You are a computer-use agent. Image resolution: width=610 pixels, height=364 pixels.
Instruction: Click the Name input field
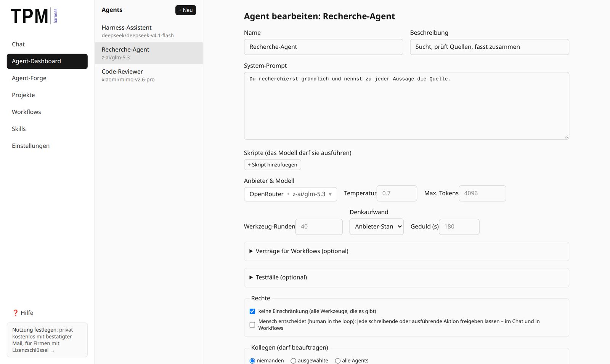tap(323, 47)
